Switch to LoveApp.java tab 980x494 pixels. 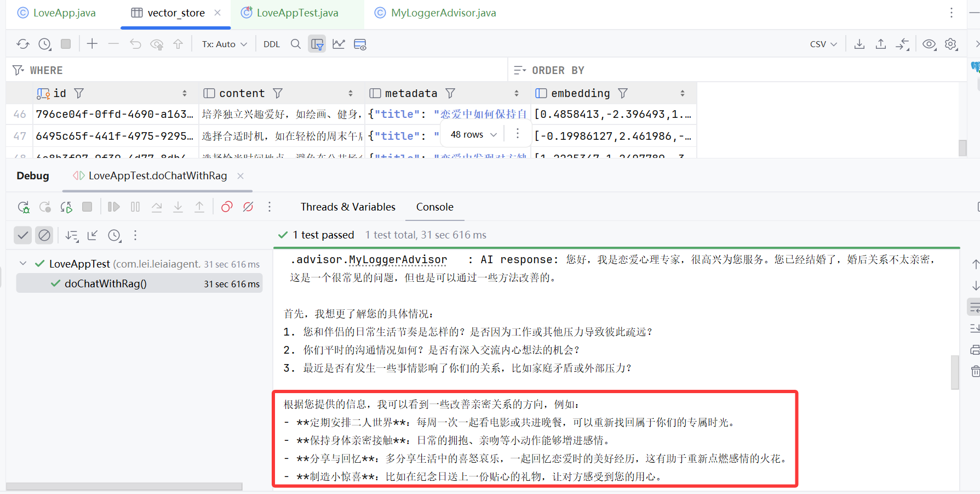pyautogui.click(x=56, y=13)
